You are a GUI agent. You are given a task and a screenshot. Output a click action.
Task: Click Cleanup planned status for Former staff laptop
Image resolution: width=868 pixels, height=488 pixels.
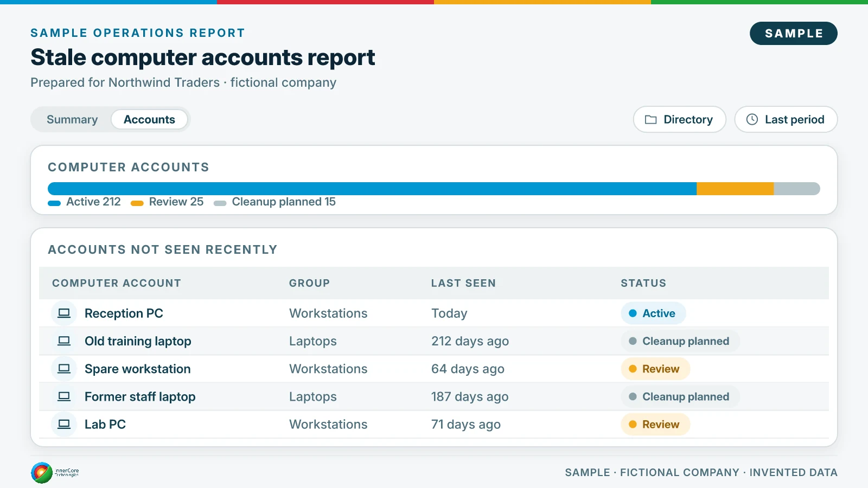click(680, 397)
